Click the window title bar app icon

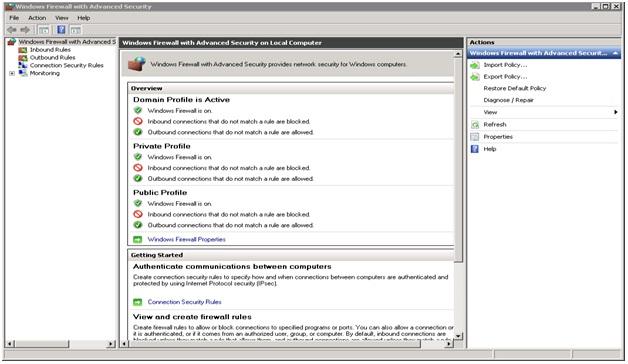point(10,6)
